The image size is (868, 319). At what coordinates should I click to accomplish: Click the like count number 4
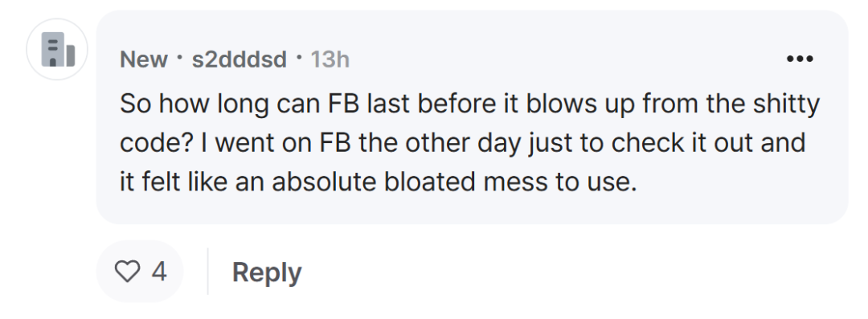[159, 272]
